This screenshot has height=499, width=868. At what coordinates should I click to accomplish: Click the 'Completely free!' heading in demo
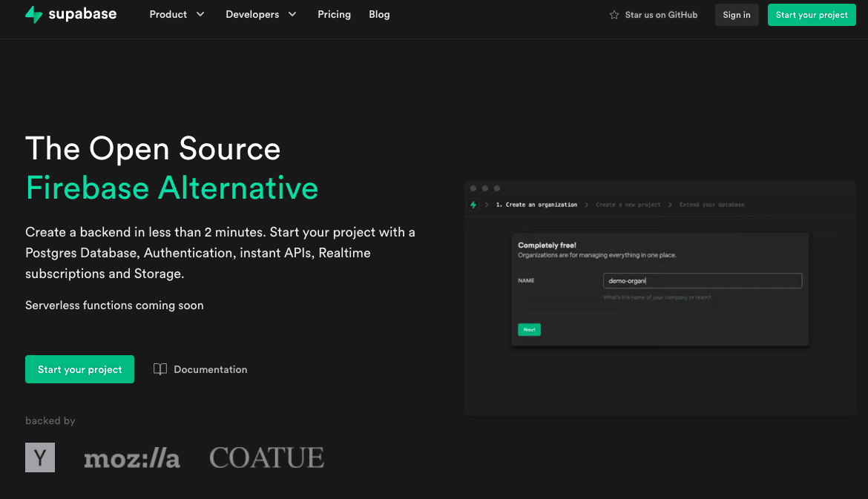[547, 245]
